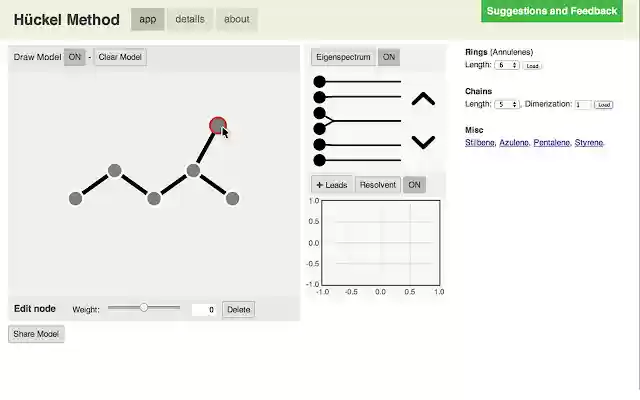Screen dimensions: 640x400
Task: Select the topmost eigenlevel dot
Action: [x=319, y=82]
